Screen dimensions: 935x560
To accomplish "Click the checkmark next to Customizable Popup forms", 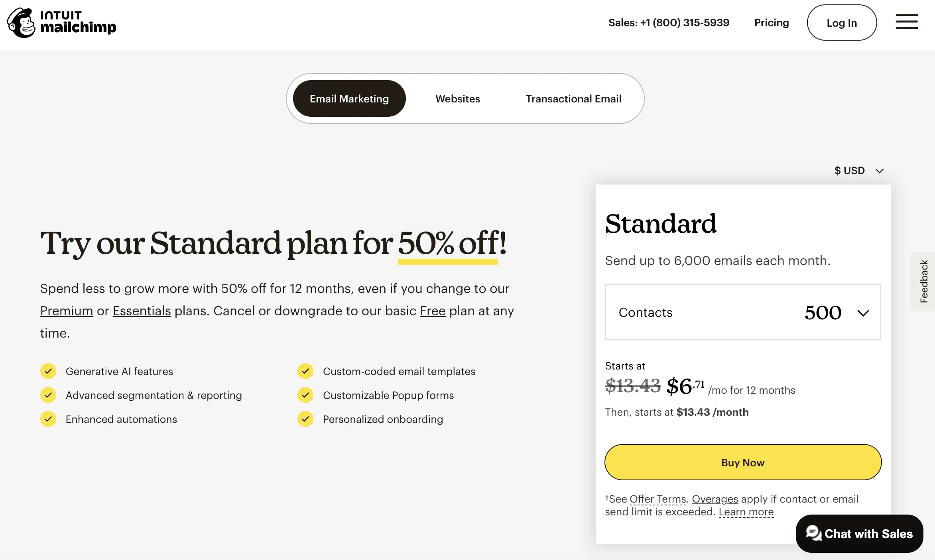I will [x=305, y=395].
